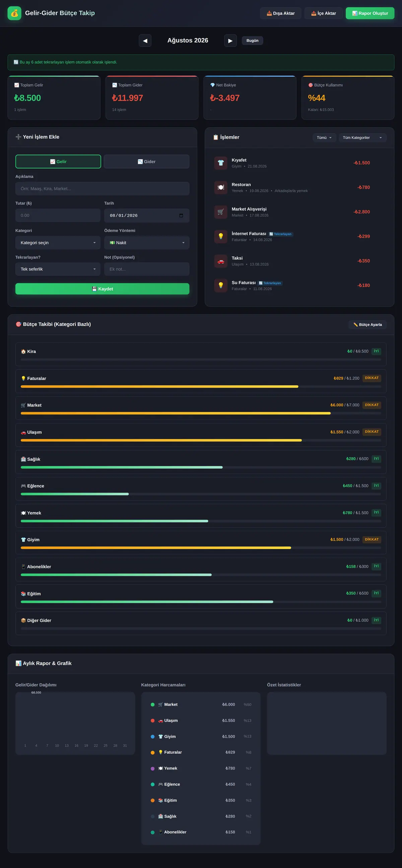Click the Toplam Gider card
Image resolution: width=402 pixels, height=868 pixels.
point(152,98)
